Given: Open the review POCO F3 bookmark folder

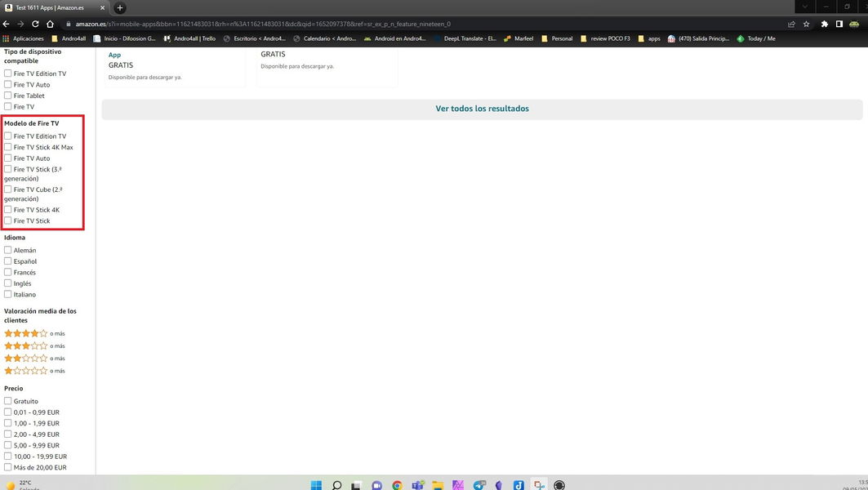Looking at the screenshot, I should tap(604, 38).
